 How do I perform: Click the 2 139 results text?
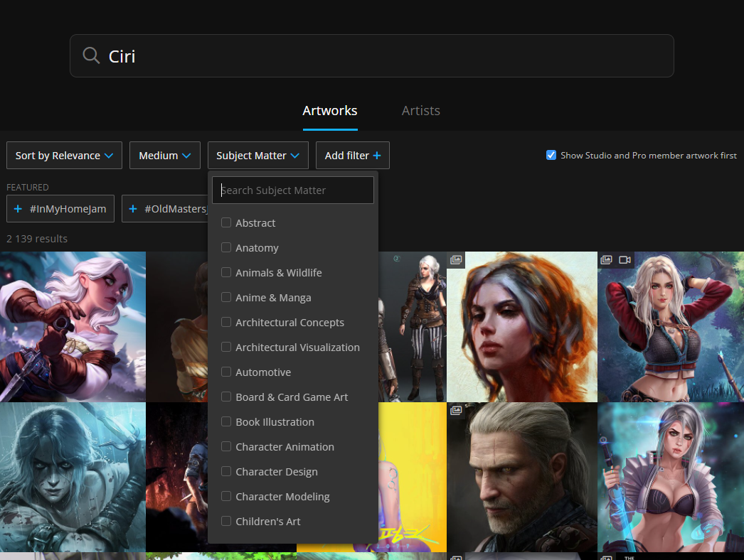click(x=37, y=239)
